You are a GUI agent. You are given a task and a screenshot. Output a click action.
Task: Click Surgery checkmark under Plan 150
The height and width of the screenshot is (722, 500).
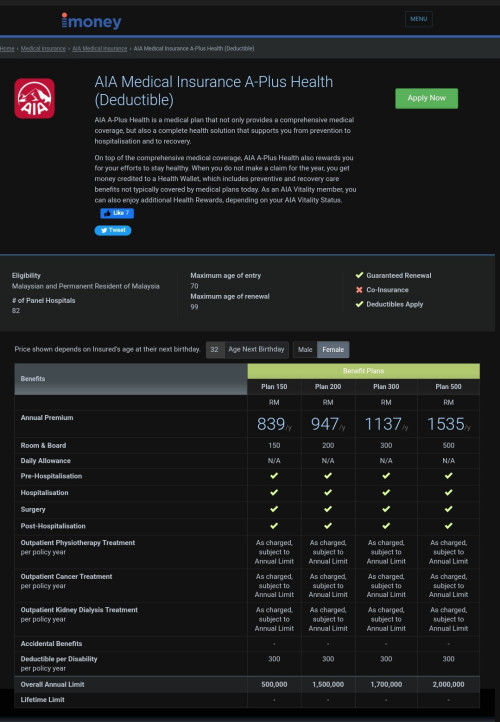[274, 509]
